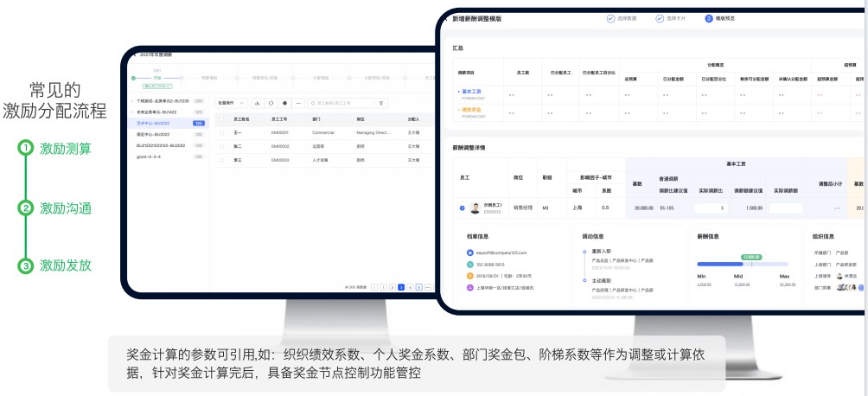The height and width of the screenshot is (396, 868).
Task: Click the back arrow beside 2021年度调薪
Action: (134, 54)
